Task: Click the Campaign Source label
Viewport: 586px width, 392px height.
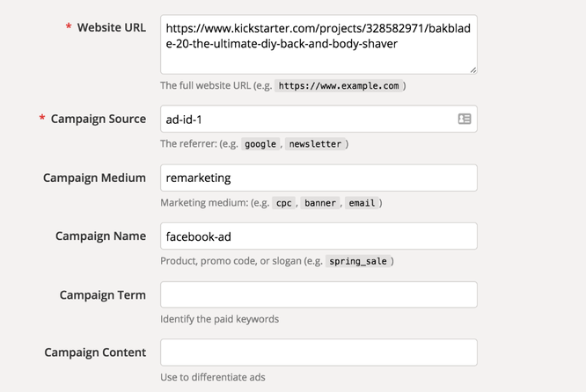Action: [x=99, y=119]
